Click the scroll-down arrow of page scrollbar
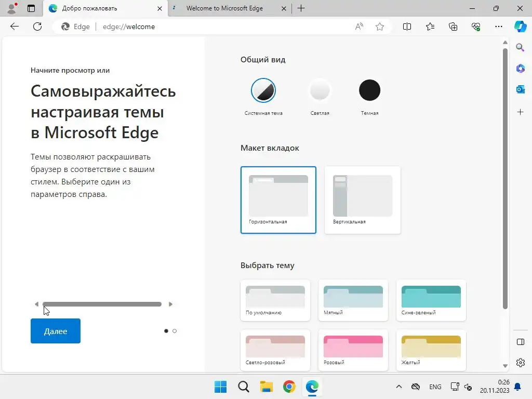 pyautogui.click(x=505, y=366)
